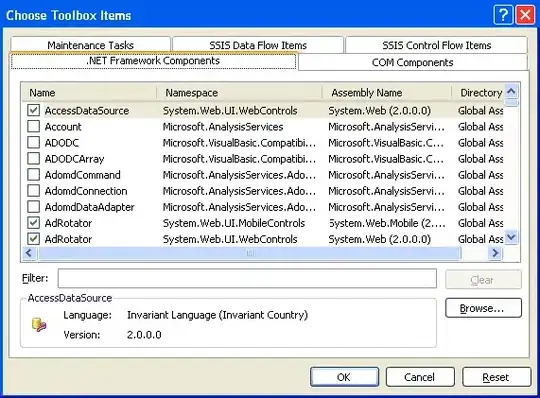Click the AccessDataSource component icon in details
Image resolution: width=540 pixels, height=398 pixels.
[39, 324]
